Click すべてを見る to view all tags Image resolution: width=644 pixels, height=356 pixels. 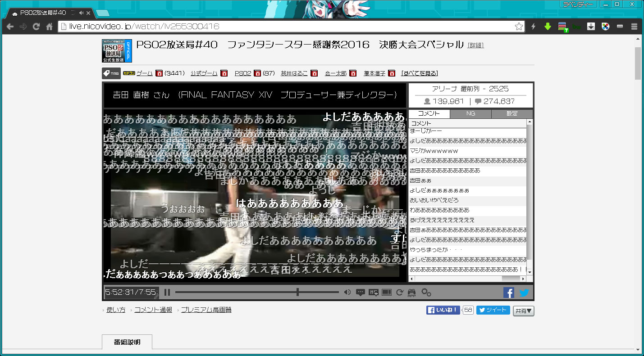420,73
